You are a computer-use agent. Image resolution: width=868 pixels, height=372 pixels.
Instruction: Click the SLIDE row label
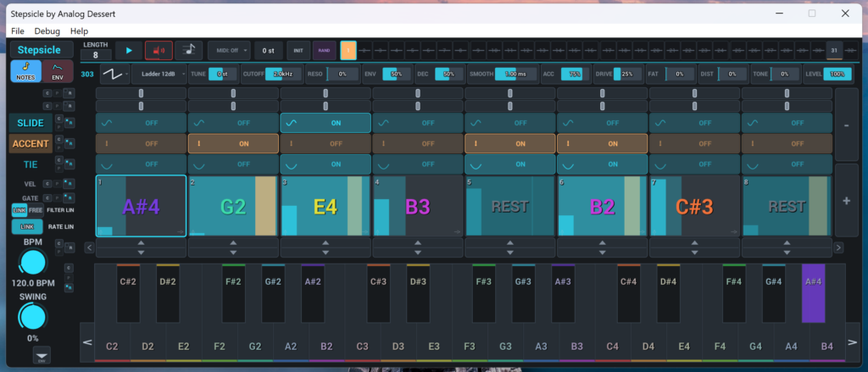31,123
